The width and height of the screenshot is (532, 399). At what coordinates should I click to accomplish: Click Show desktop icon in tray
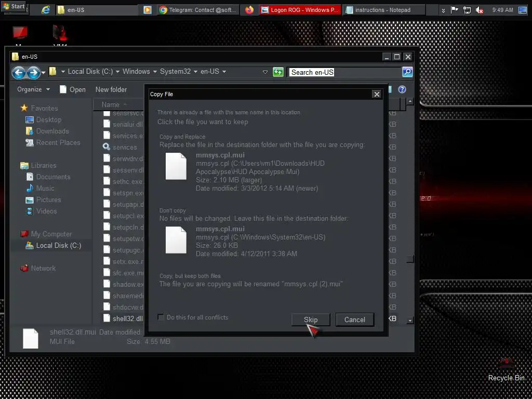coord(523,10)
